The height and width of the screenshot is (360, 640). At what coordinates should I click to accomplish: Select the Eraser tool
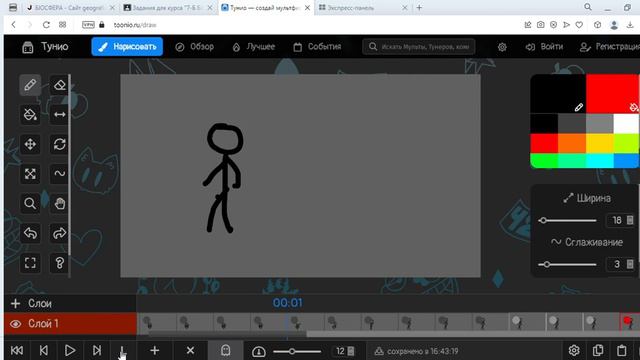coord(60,85)
